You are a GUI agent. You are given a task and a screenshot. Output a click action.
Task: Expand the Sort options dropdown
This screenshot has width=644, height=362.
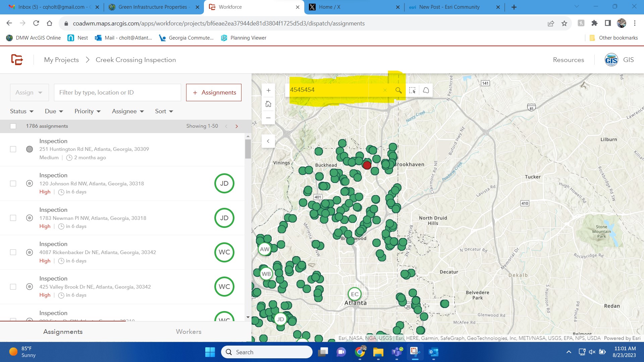click(164, 111)
